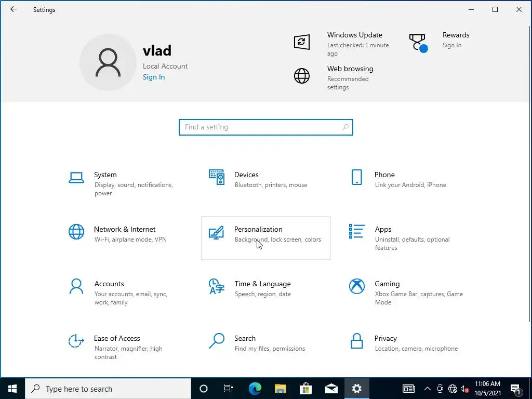Viewport: 532px width, 399px height.
Task: Open the Phone icon
Action: tap(357, 177)
